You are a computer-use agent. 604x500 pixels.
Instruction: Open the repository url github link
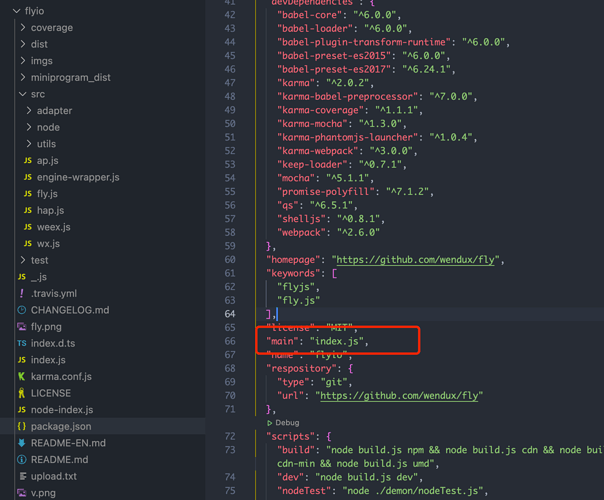pos(399,396)
